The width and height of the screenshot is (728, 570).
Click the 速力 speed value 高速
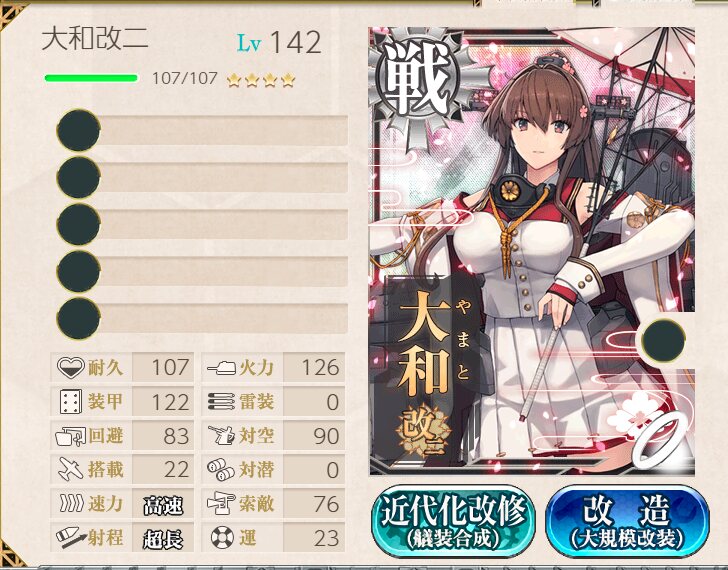tap(163, 505)
